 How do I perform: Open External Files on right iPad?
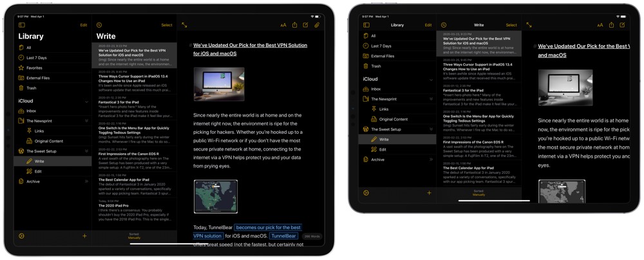pyautogui.click(x=397, y=56)
